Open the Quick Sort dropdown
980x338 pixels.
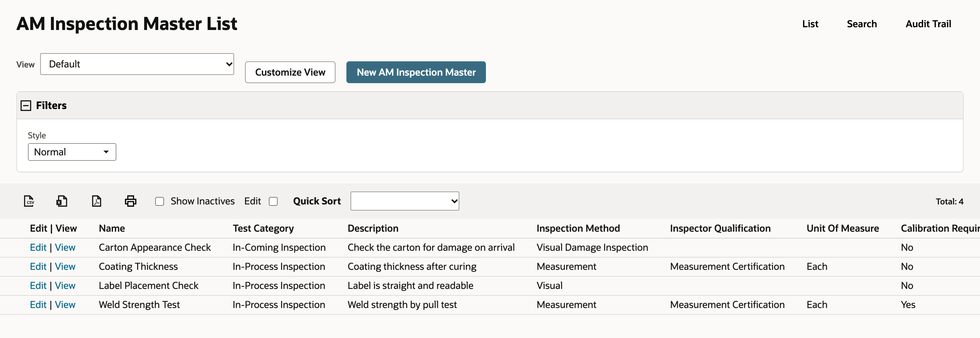pyautogui.click(x=405, y=201)
